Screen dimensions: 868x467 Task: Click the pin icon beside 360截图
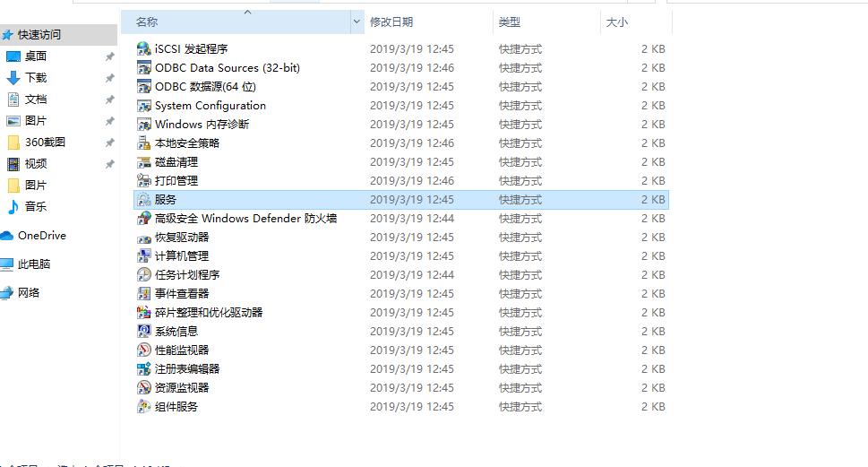[x=109, y=143]
